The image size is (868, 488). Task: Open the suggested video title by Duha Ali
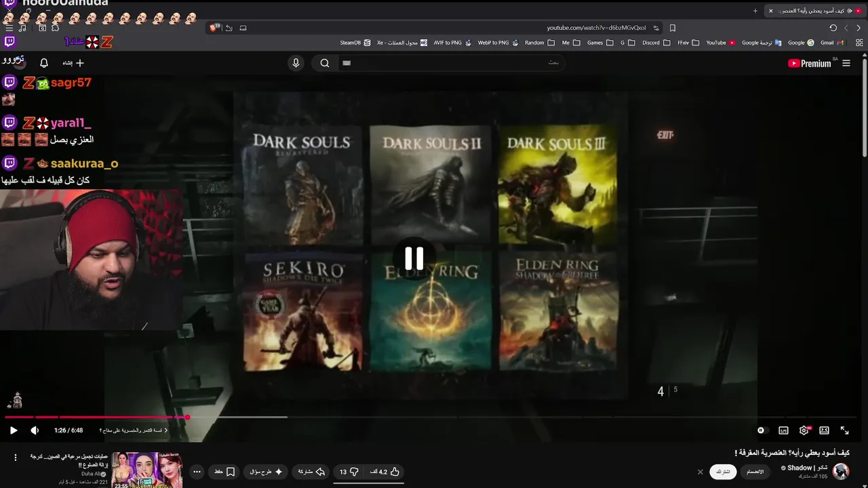coord(70,460)
